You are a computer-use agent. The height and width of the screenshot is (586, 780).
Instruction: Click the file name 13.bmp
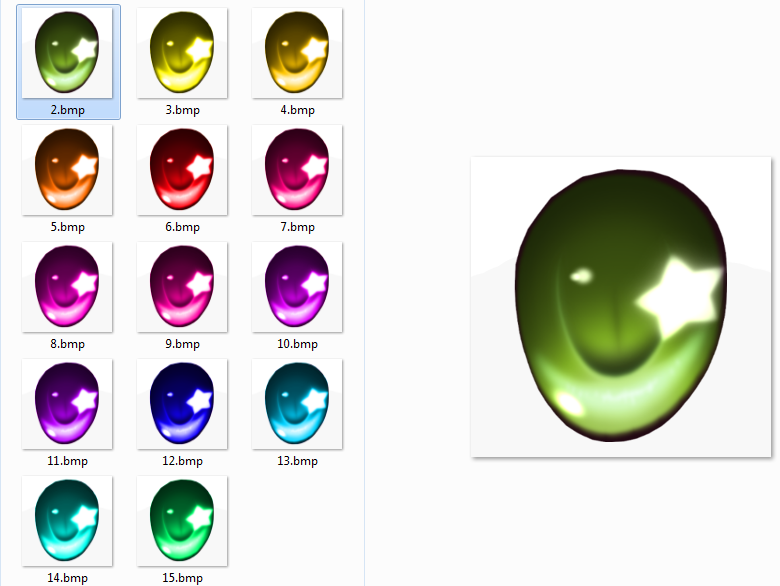pos(297,461)
